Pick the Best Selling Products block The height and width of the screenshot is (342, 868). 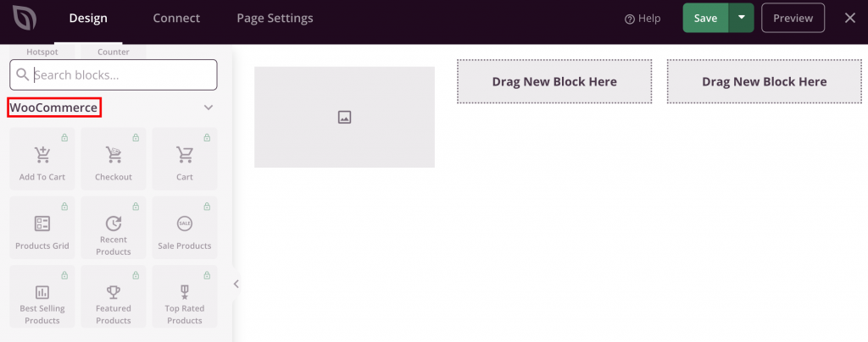pos(42,295)
